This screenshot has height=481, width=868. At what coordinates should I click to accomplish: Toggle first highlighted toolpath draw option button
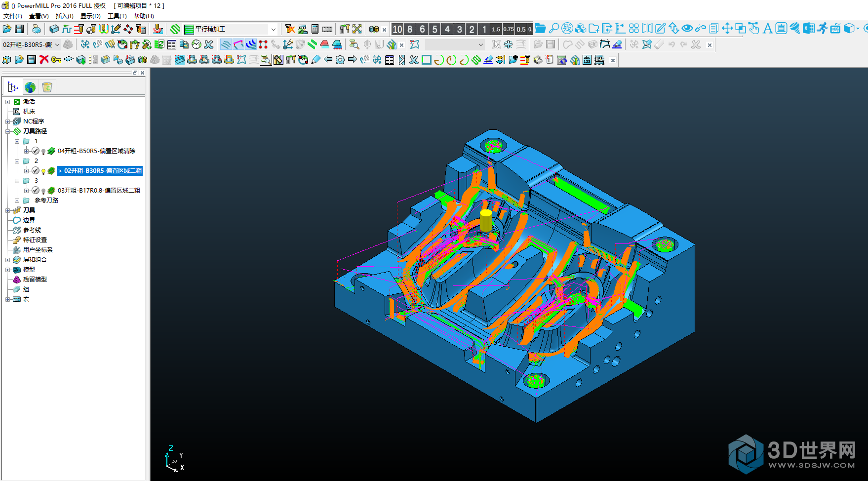pos(226,44)
